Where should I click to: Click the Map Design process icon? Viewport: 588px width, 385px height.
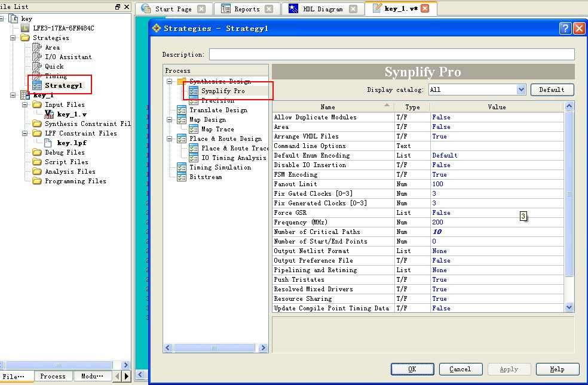[x=182, y=120]
